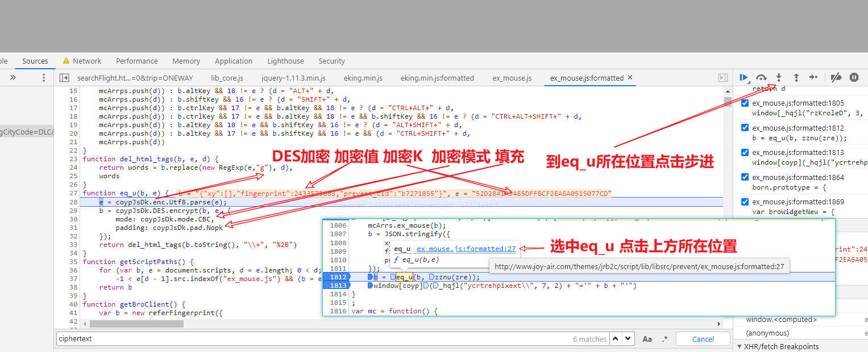Go to previous search match
868x352 pixels.
click(616, 339)
